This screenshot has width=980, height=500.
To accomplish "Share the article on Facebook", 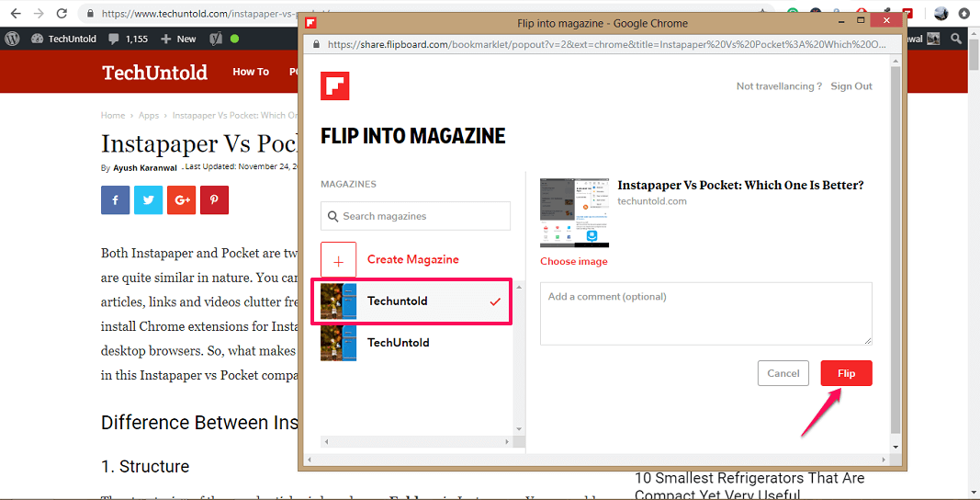I will 116,200.
